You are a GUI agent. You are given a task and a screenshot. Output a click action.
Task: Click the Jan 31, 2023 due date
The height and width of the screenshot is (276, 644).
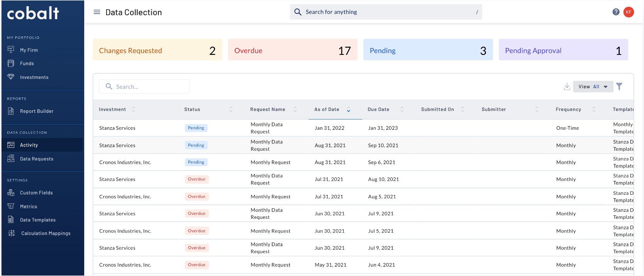[x=383, y=128]
